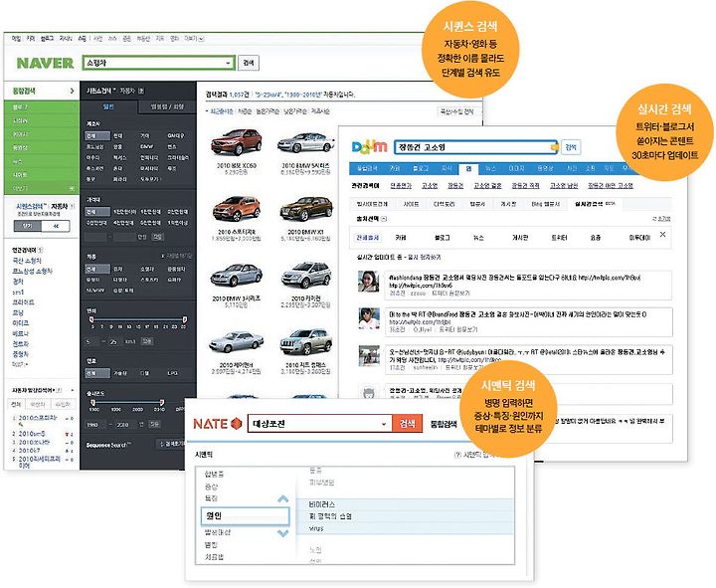Click the 2010 볼보 XC60 car thumbnail
This screenshot has width=716, height=588.
click(237, 142)
